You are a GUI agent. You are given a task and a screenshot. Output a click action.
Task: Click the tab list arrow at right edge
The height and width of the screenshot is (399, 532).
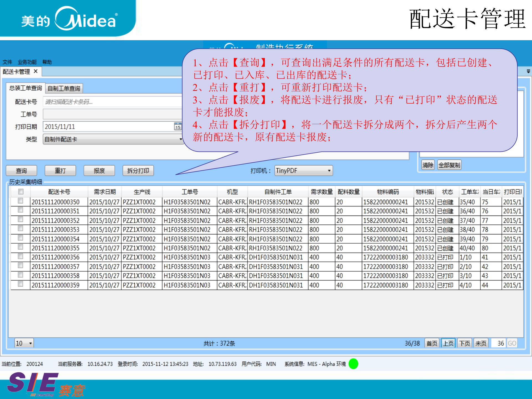pos(528,71)
